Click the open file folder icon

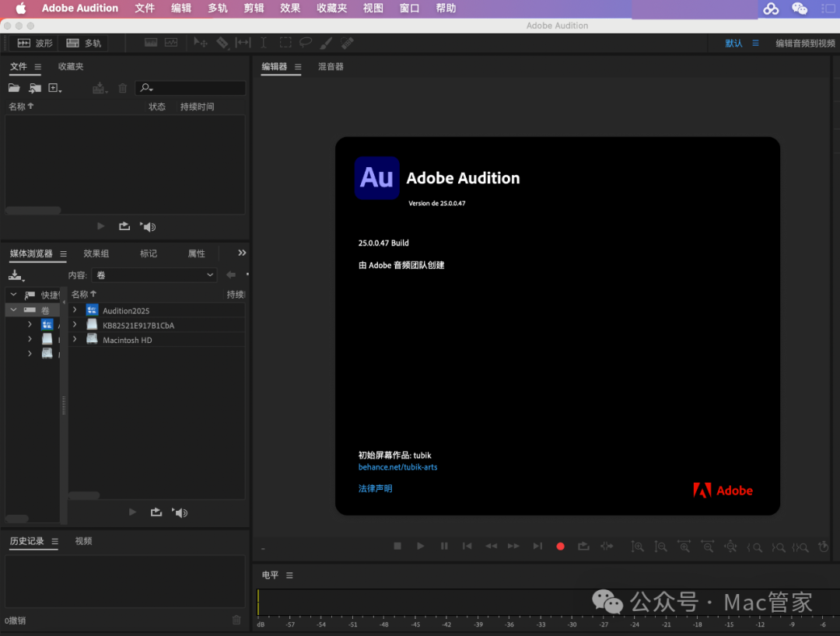coord(14,88)
